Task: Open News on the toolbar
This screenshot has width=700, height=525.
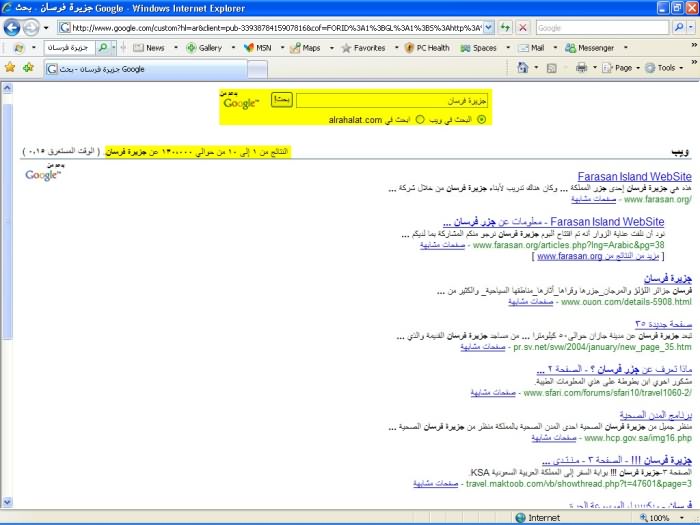Action: [x=150, y=48]
